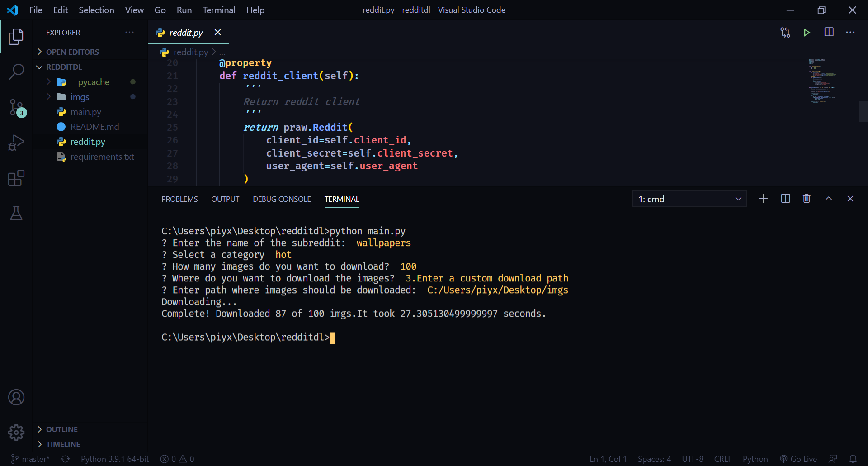Expand the __pycache__ folder
The width and height of the screenshot is (868, 466).
pyautogui.click(x=90, y=82)
